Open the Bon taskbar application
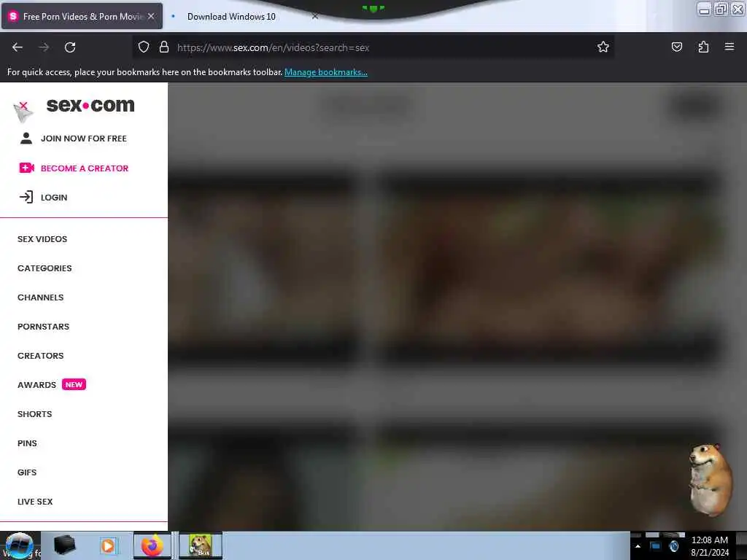This screenshot has width=747, height=560. point(201,545)
